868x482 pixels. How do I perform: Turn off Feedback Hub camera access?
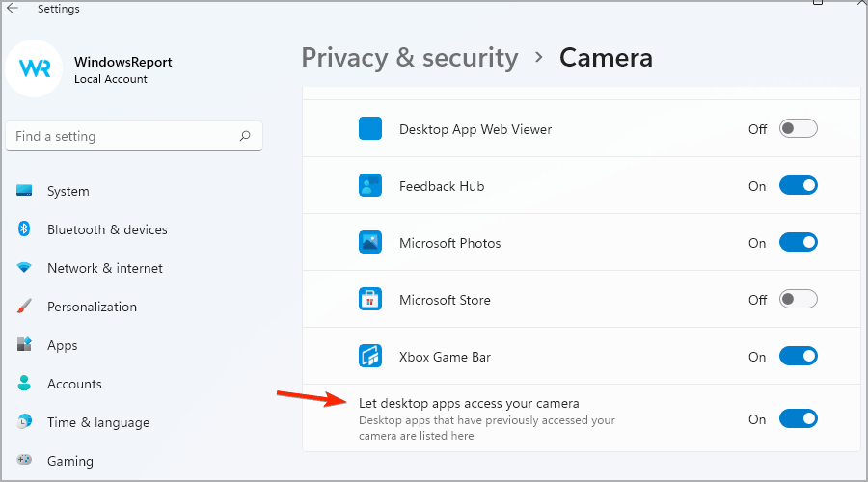point(798,185)
